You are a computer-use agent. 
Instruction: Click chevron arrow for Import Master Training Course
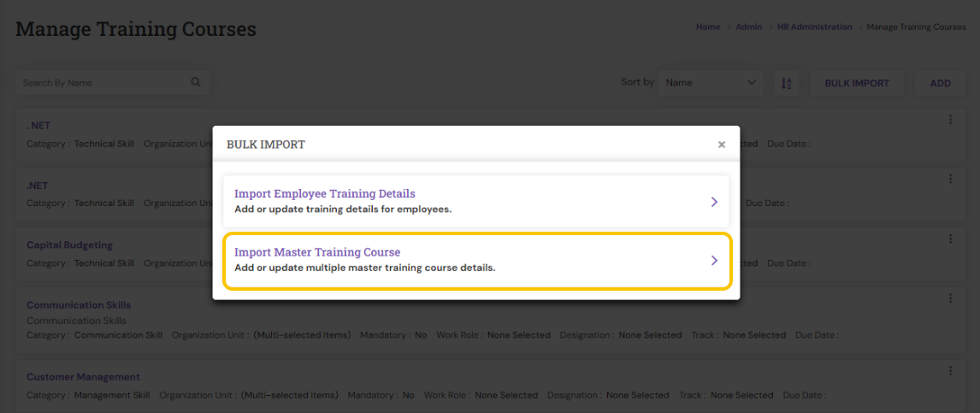click(714, 261)
